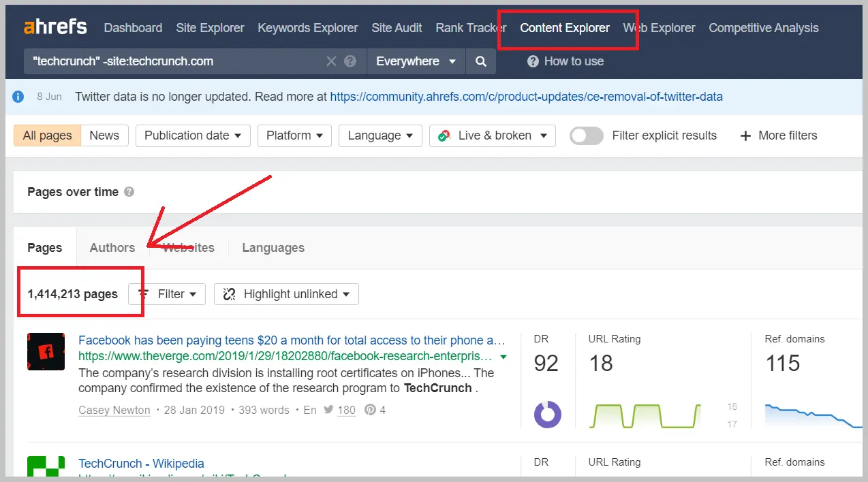
Task: Click the 1,414,213 pages count
Action: coord(72,294)
